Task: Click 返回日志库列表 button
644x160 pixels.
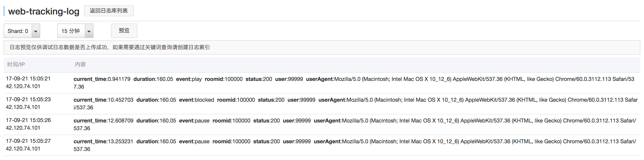Action: (x=108, y=11)
